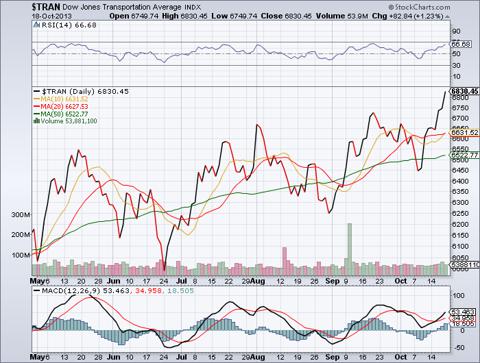Click the 18-Oct-2013 date label
The image size is (480, 363).
[52, 16]
